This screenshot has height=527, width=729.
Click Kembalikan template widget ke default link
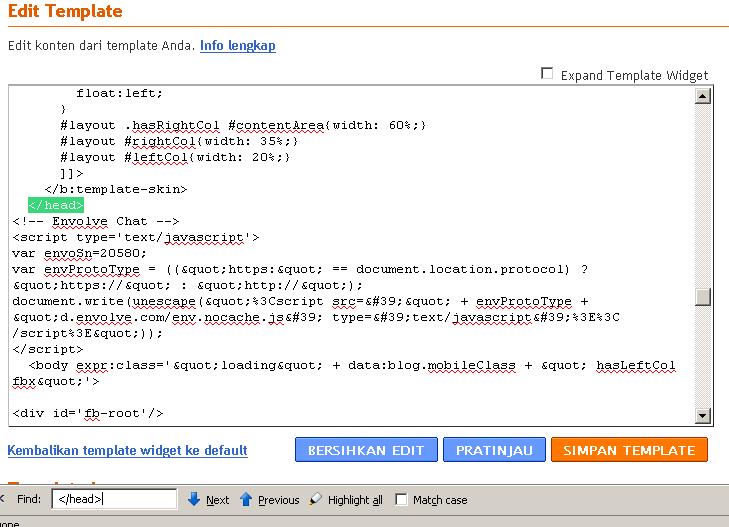pos(127,450)
